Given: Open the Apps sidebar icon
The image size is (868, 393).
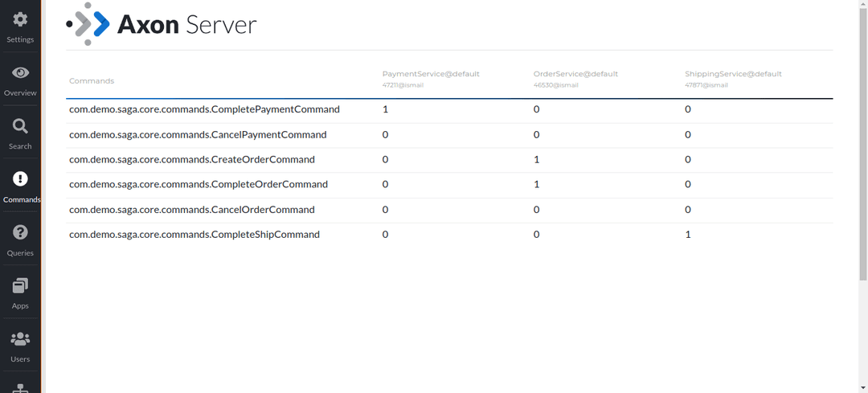Looking at the screenshot, I should 20,286.
